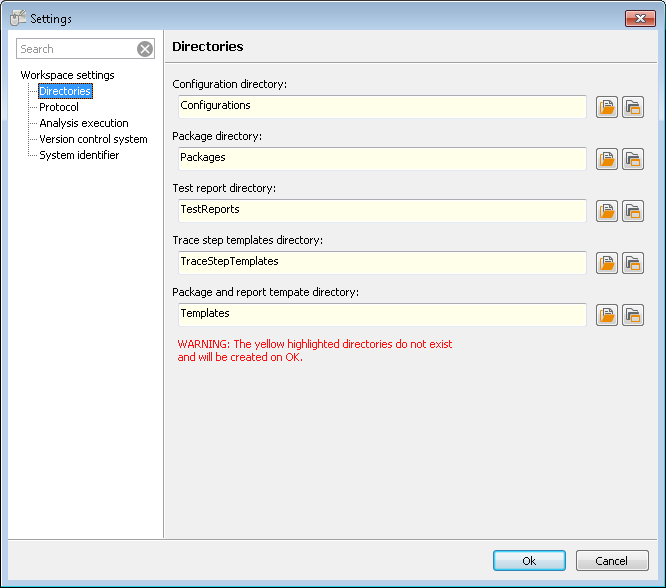Viewport: 666px width, 588px height.
Task: Click the Packages directory field
Action: click(x=382, y=159)
